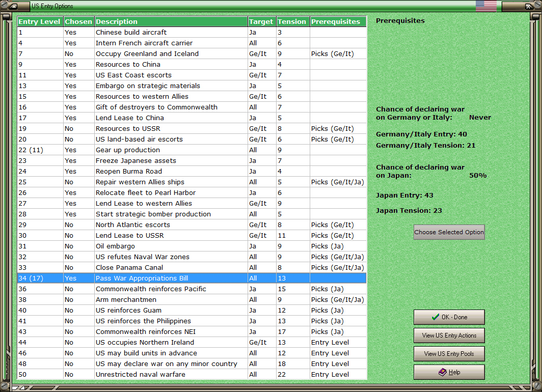Click Picks (Ge/It/Ja) for Arm merchantmen
This screenshot has height=392, width=542.
[x=338, y=300]
